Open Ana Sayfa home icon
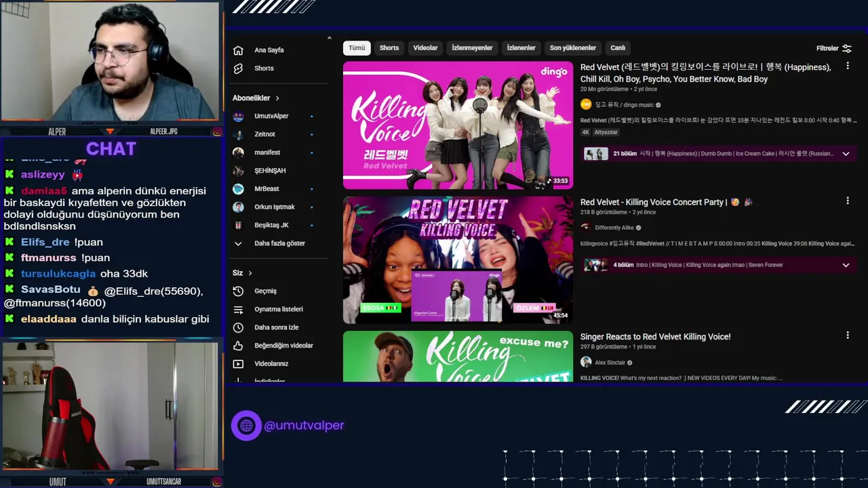This screenshot has height=488, width=868. click(238, 50)
